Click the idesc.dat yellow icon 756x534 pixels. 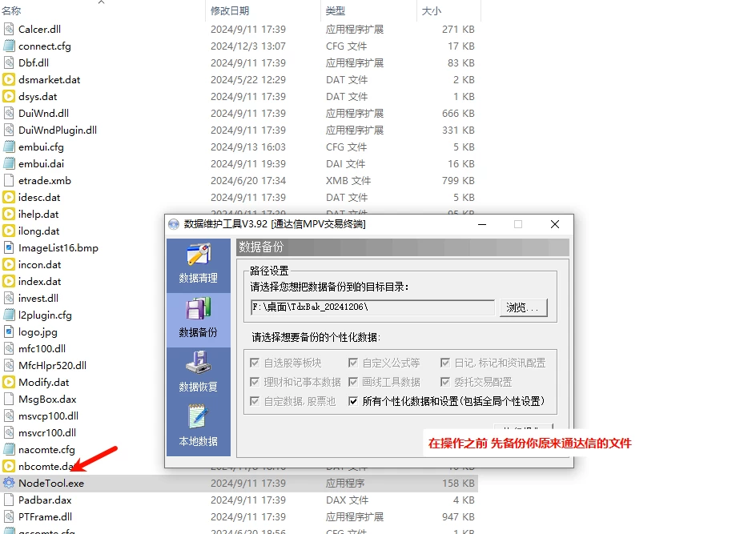(x=9, y=197)
